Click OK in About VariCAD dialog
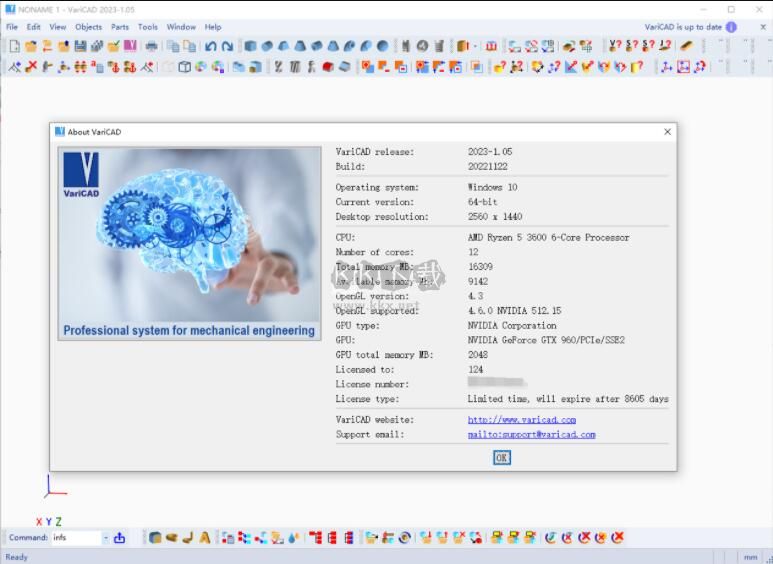Viewport: 773px width, 564px height. click(x=502, y=457)
